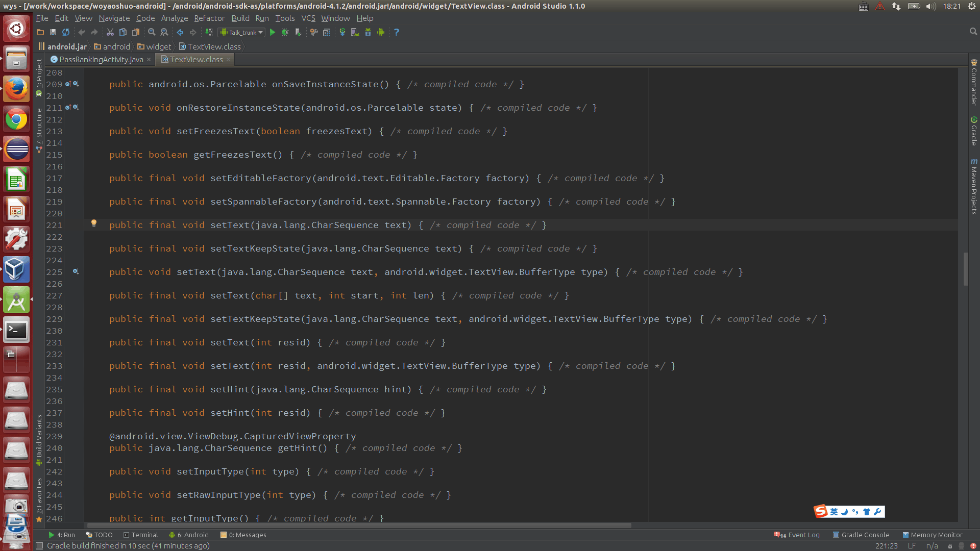Image resolution: width=980 pixels, height=551 pixels.
Task: Click the Redo arrow in toolbar
Action: point(94,32)
